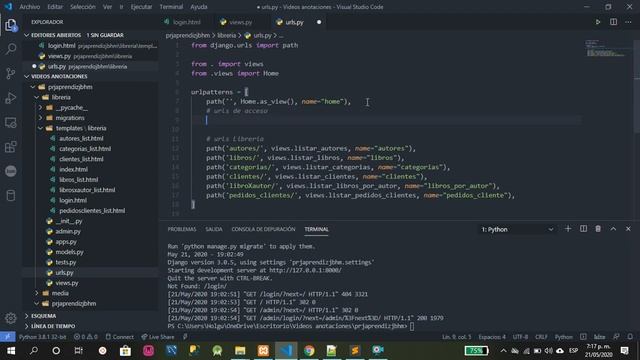
Task: Open Windows Start menu
Action: pos(11,351)
